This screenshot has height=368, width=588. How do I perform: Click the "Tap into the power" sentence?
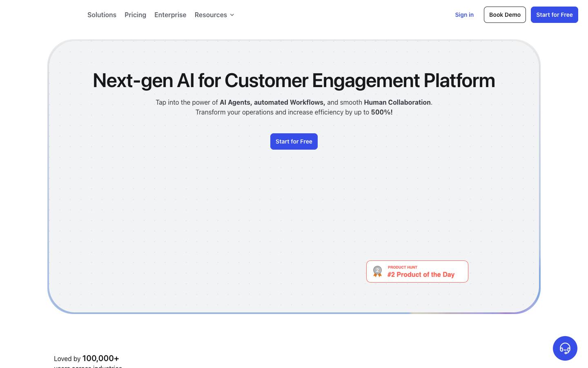pos(294,102)
